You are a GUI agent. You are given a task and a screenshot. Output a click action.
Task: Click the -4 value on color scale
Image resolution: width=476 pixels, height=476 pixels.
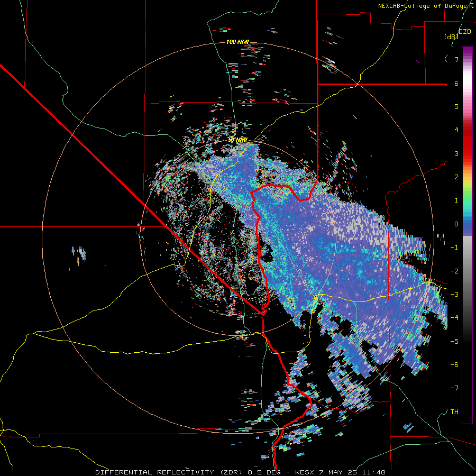(454, 318)
